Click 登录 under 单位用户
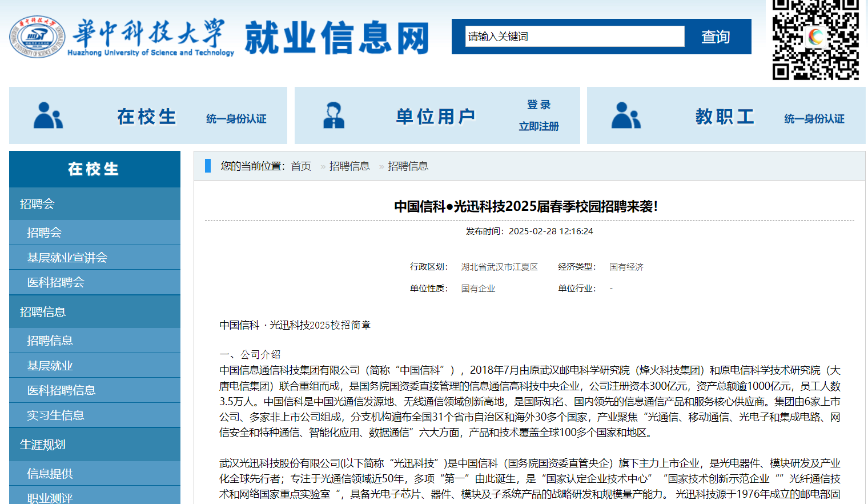Screen dimensions: 868x504 539,105
